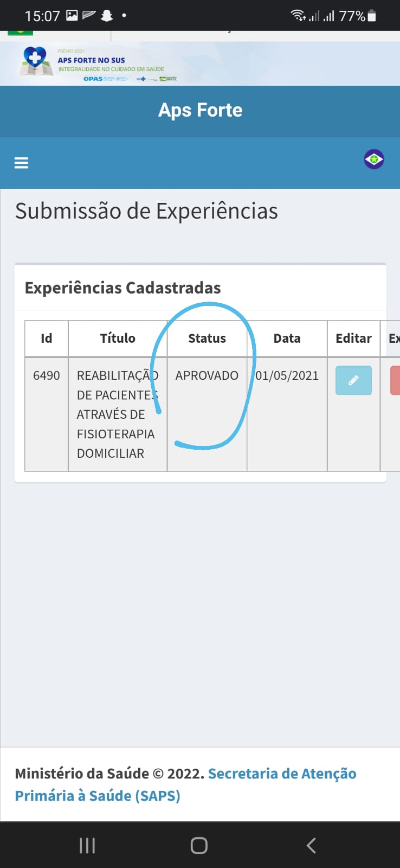The width and height of the screenshot is (400, 868).
Task: Tap the battery indicator in status bar
Action: coord(372,16)
